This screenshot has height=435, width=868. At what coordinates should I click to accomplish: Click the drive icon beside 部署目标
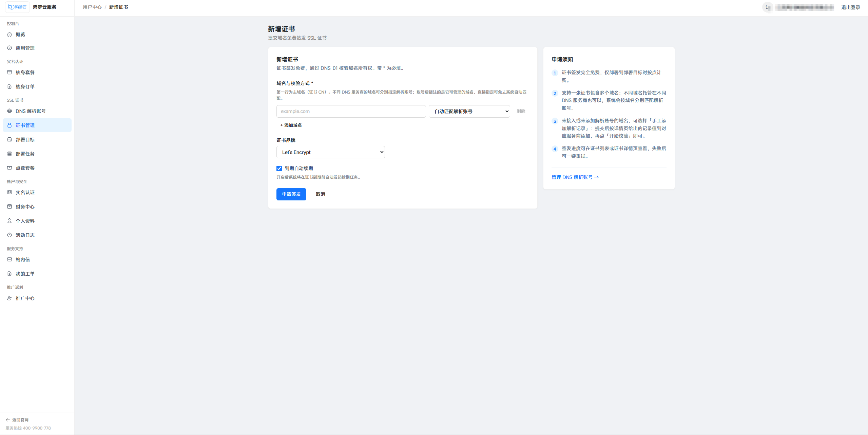click(9, 139)
